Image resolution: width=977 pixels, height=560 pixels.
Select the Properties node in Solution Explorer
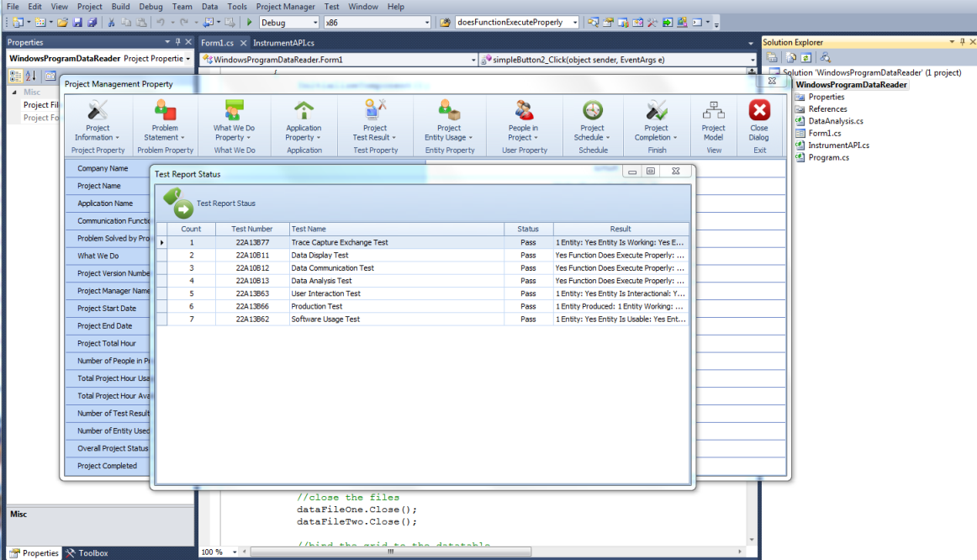826,98
